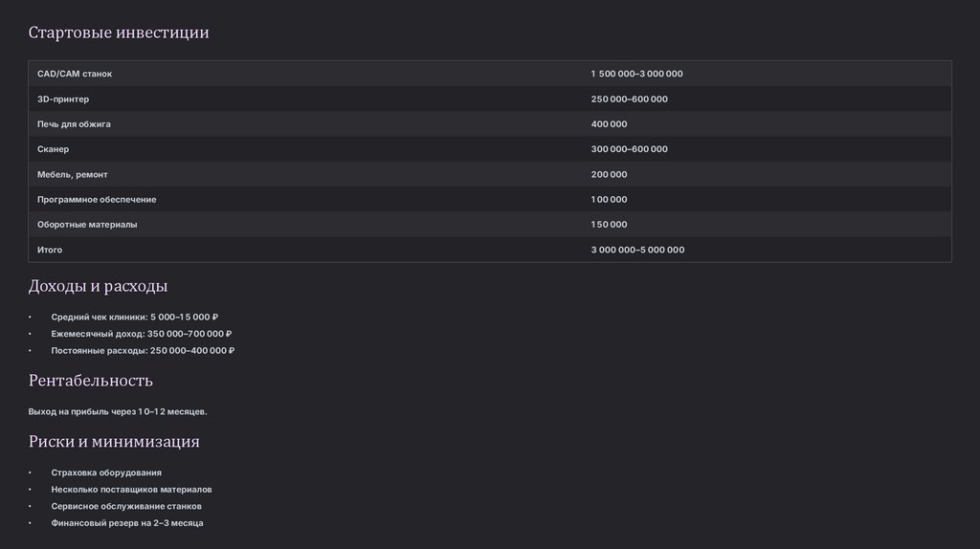Click the "Итого" total row label
Screen dimensions: 980x549
[x=50, y=250]
